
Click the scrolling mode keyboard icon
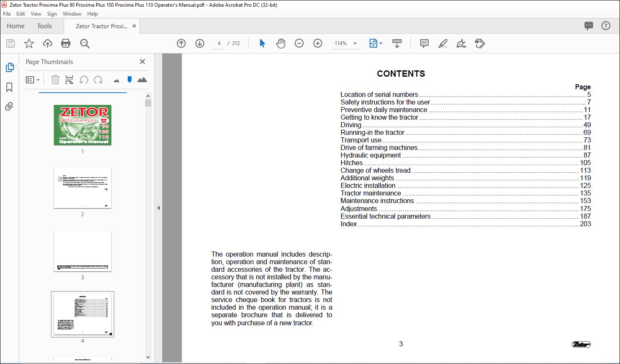[x=397, y=43]
